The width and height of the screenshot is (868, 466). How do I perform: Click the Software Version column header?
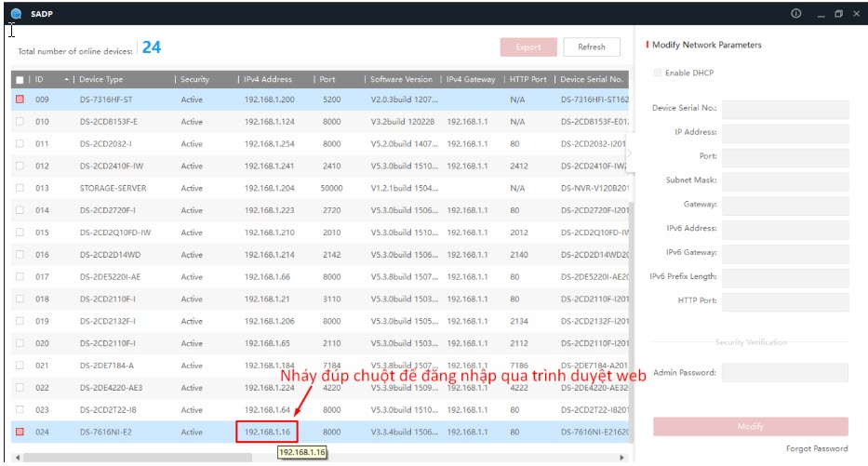click(x=400, y=80)
